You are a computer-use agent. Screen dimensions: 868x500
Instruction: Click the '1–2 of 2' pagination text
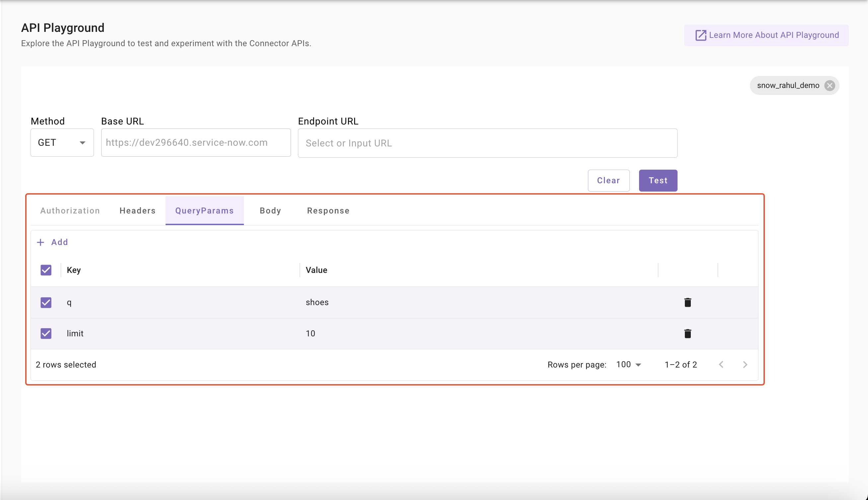[681, 365]
